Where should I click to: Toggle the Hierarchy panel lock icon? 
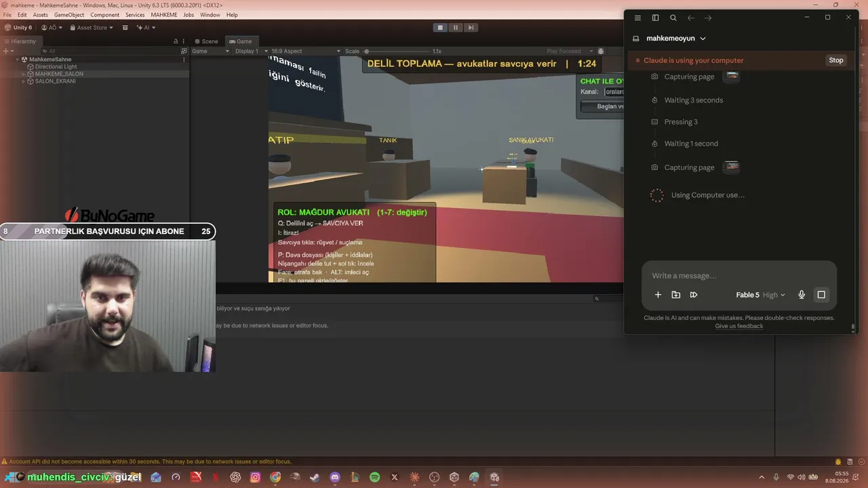tap(176, 41)
